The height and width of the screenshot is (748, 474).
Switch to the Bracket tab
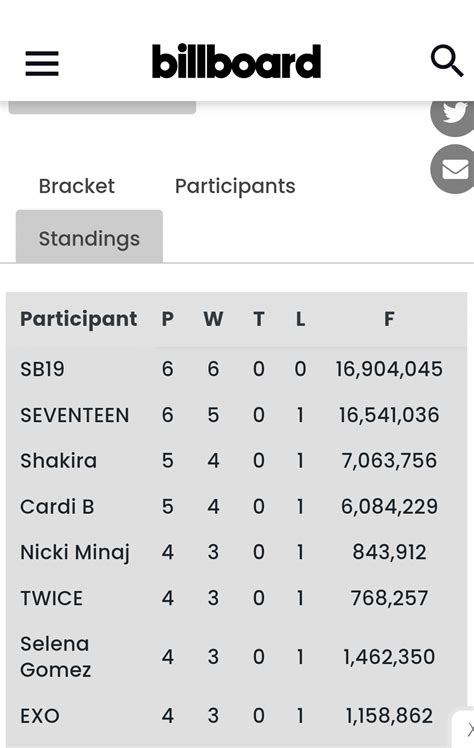coord(77,186)
